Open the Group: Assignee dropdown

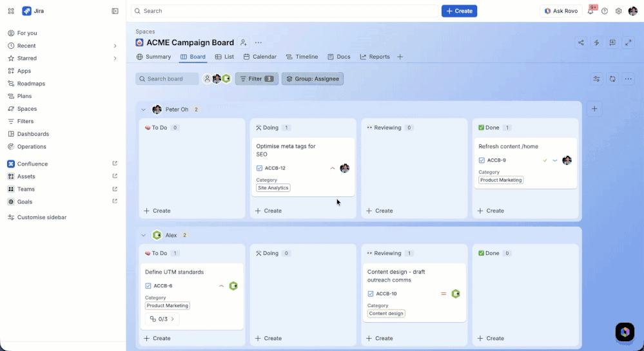click(313, 79)
